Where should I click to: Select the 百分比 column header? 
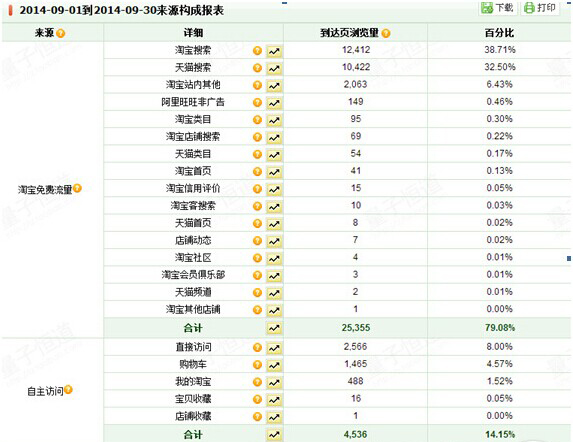[x=499, y=33]
